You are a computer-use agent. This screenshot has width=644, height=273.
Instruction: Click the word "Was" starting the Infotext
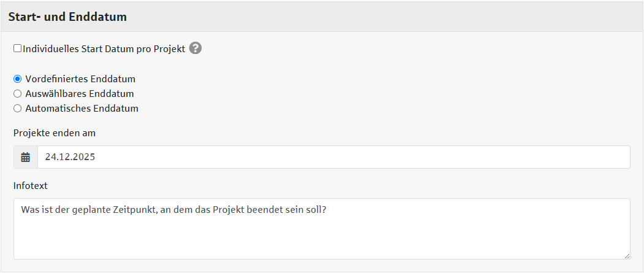click(x=30, y=210)
